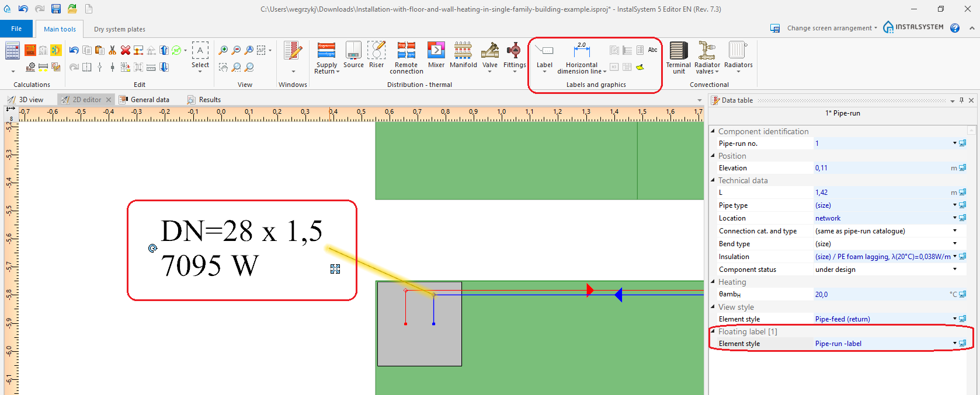Select the Radiator valves tool

point(707,58)
